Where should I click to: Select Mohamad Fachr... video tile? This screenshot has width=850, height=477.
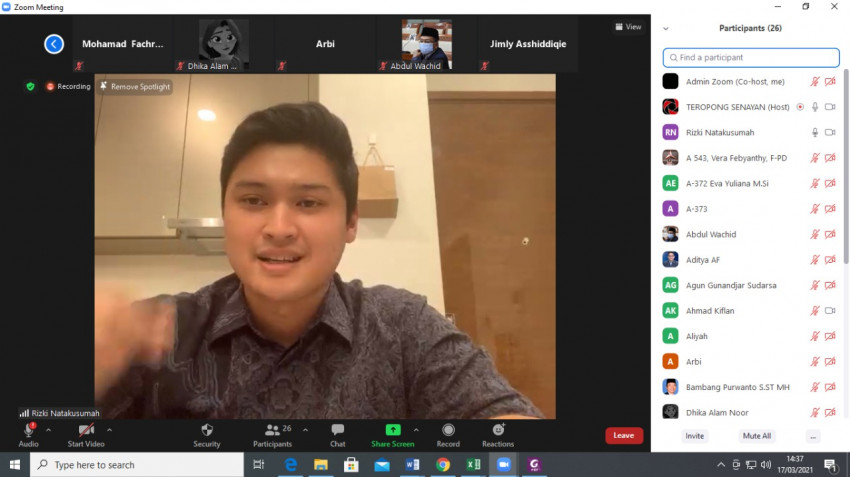123,44
